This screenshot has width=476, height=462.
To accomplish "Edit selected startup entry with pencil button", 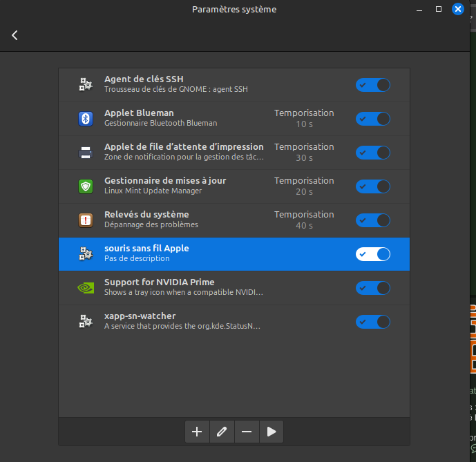I will (222, 432).
